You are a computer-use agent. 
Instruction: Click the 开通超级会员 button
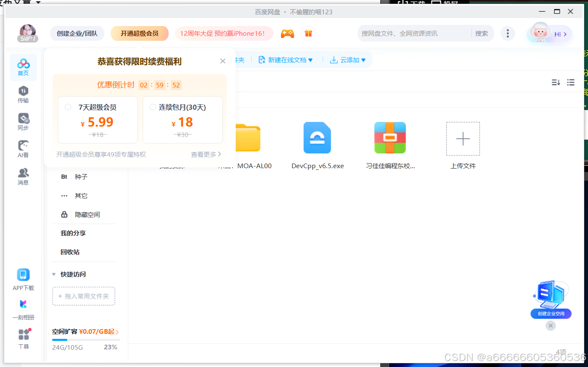(140, 33)
